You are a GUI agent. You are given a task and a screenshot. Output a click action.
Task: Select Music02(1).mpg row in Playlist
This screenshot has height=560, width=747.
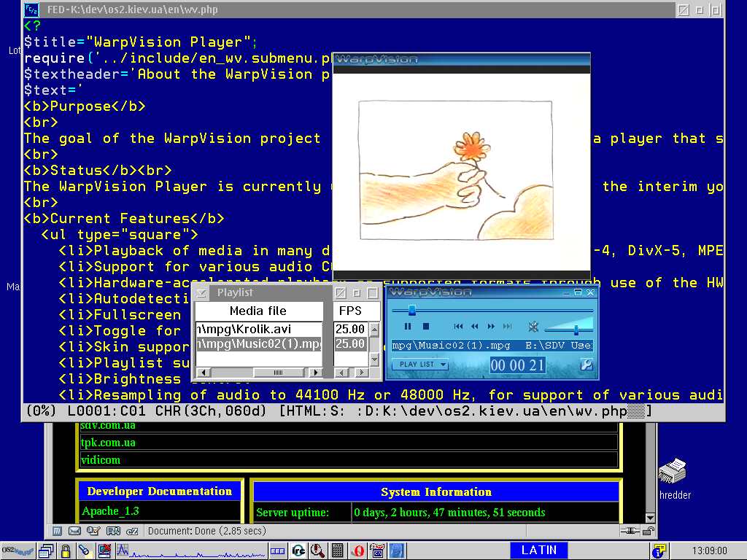(259, 344)
